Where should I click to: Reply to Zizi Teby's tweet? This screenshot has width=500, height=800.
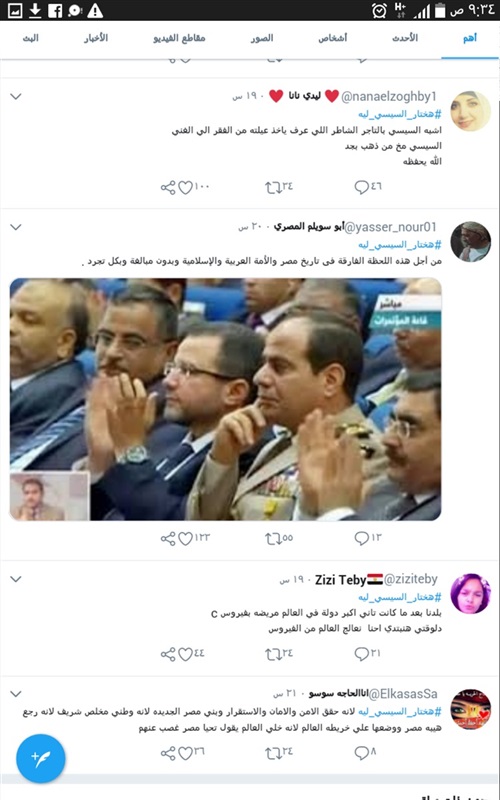(x=361, y=654)
